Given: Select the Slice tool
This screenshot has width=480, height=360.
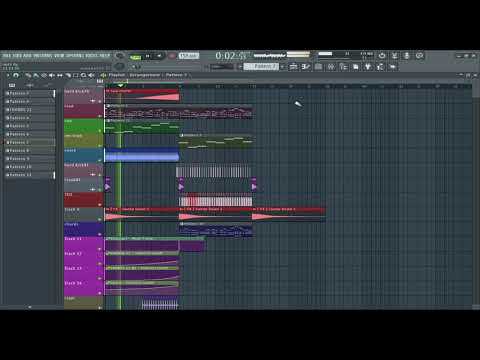Looking at the screenshot, I should coord(68,75).
